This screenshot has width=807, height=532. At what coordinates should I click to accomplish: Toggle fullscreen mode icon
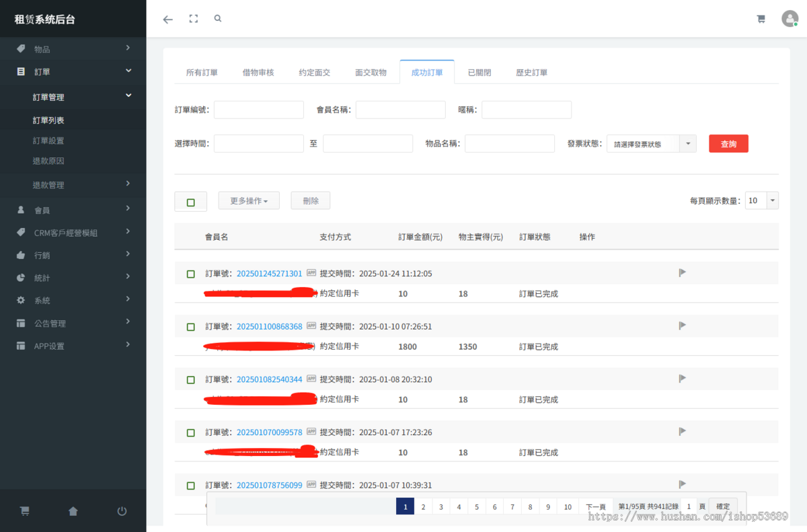194,19
